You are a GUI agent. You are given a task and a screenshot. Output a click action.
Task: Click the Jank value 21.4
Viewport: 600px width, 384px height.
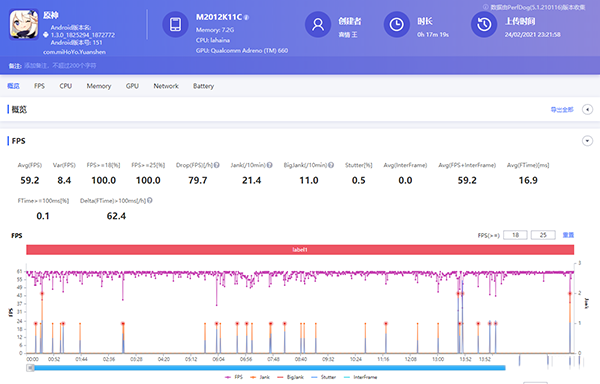(x=251, y=180)
